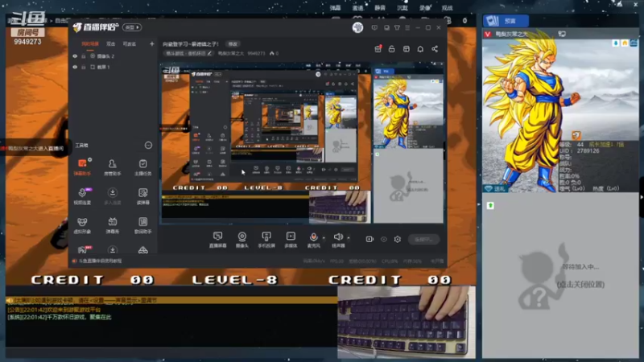644x362 pixels.
Task: Click the settings gear badge on 弹幕助手
Action: (90, 159)
